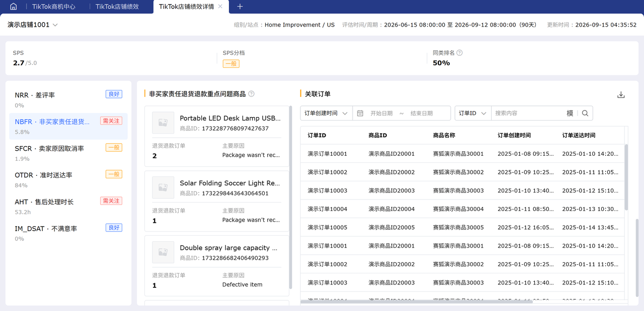Viewport: 644px width, 311px height.
Task: Click the 商品ID column header
Action: [x=378, y=136]
